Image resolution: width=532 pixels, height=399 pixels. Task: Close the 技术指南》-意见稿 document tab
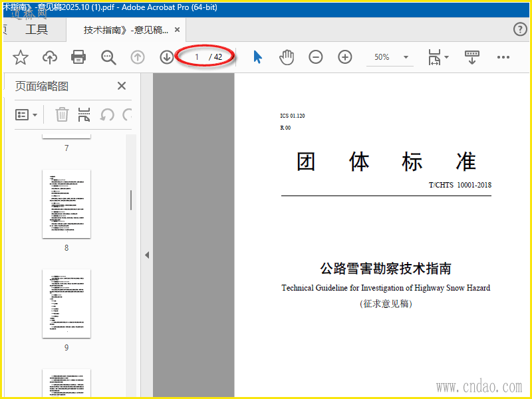(177, 30)
